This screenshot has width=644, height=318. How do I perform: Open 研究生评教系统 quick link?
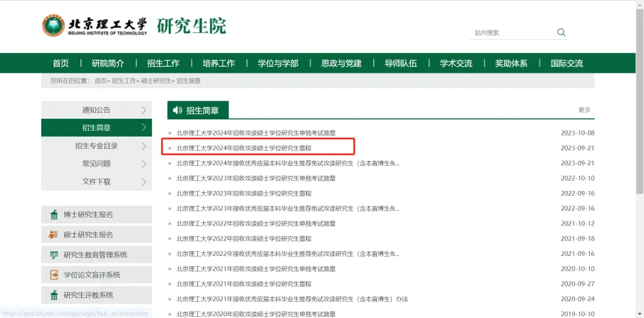(97, 295)
